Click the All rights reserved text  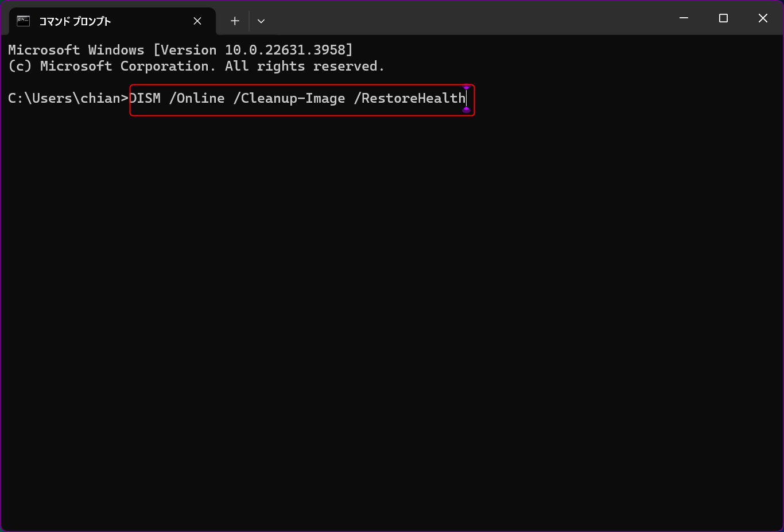coord(304,66)
